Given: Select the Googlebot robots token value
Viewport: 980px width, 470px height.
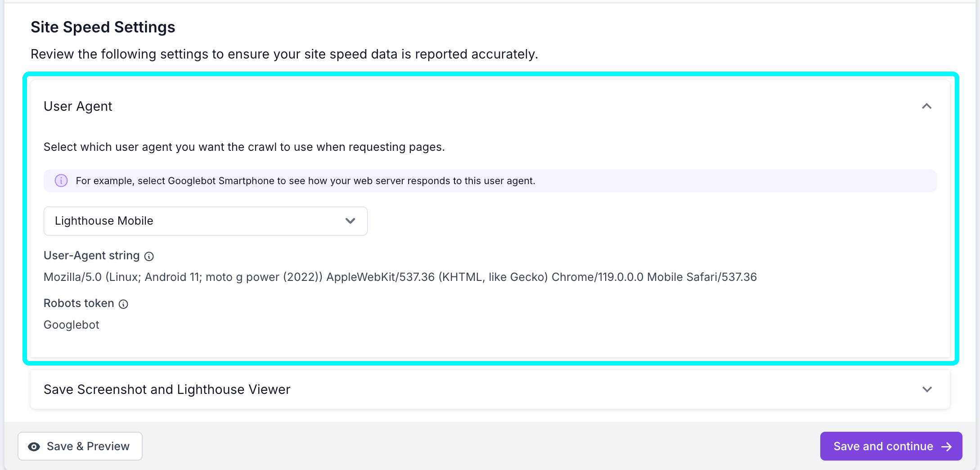Looking at the screenshot, I should coord(71,325).
